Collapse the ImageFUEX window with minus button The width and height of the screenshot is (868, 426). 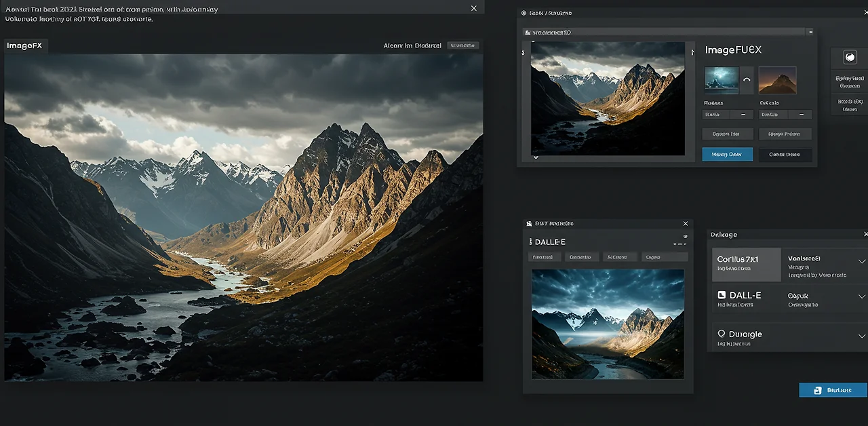[x=810, y=32]
